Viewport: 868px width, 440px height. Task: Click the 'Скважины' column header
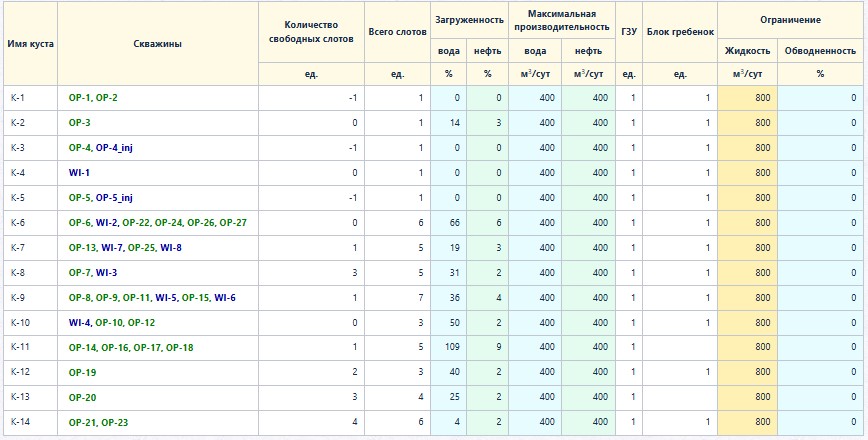click(158, 44)
